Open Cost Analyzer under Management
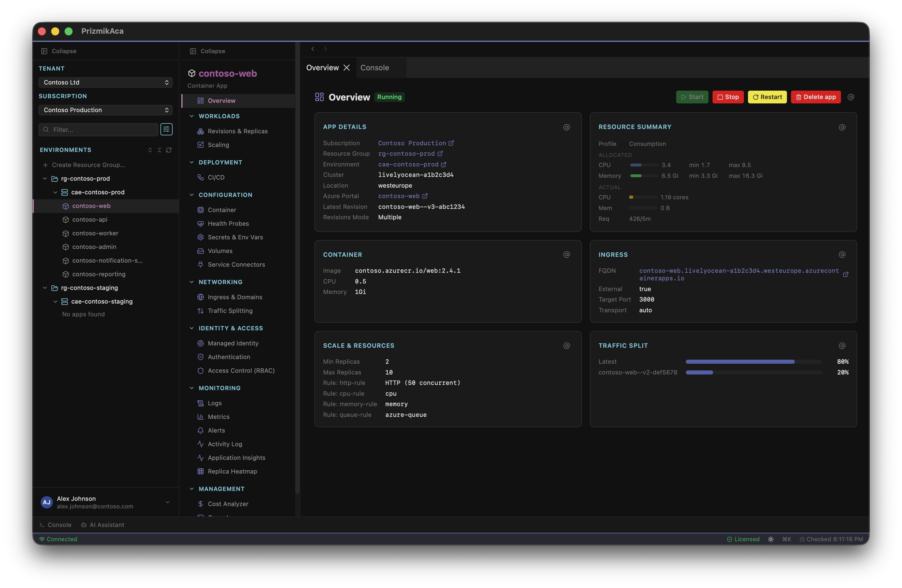This screenshot has height=588, width=902. point(228,503)
